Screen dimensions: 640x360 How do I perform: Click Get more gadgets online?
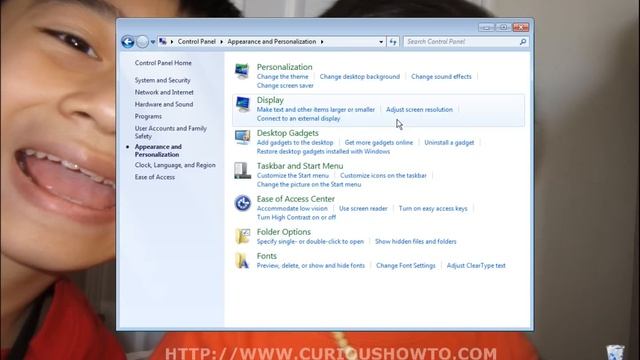point(379,143)
